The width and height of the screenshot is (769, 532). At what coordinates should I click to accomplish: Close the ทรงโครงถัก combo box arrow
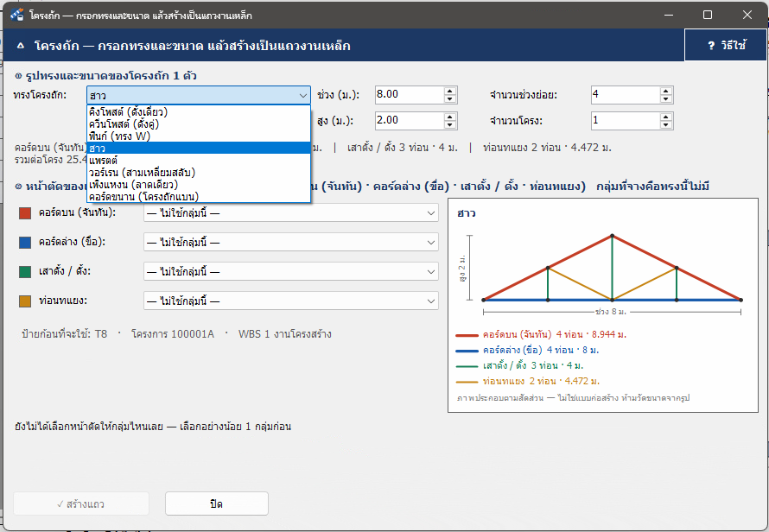[x=303, y=95]
